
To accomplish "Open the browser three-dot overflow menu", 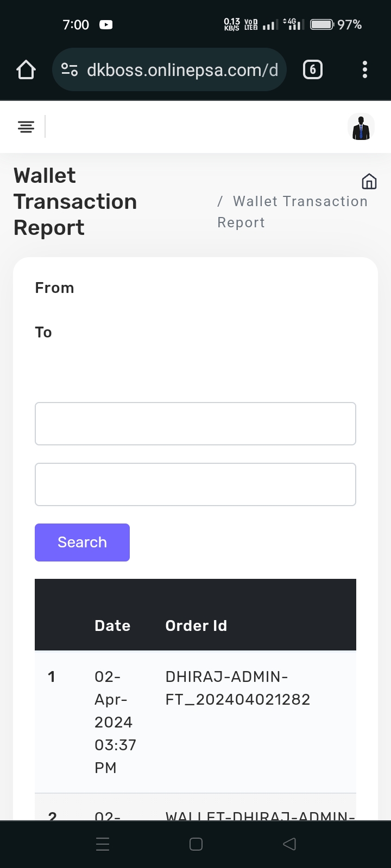I will tap(364, 70).
